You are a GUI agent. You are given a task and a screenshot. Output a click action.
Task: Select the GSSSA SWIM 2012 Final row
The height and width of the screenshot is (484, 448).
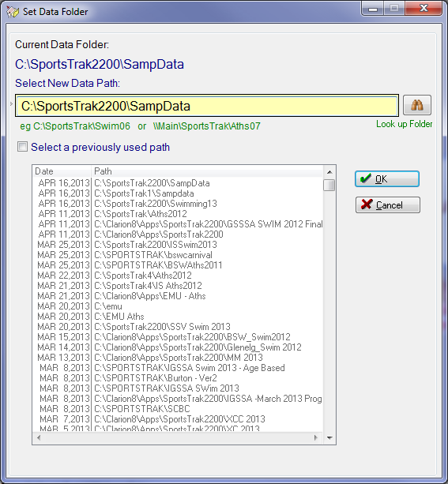click(x=178, y=223)
